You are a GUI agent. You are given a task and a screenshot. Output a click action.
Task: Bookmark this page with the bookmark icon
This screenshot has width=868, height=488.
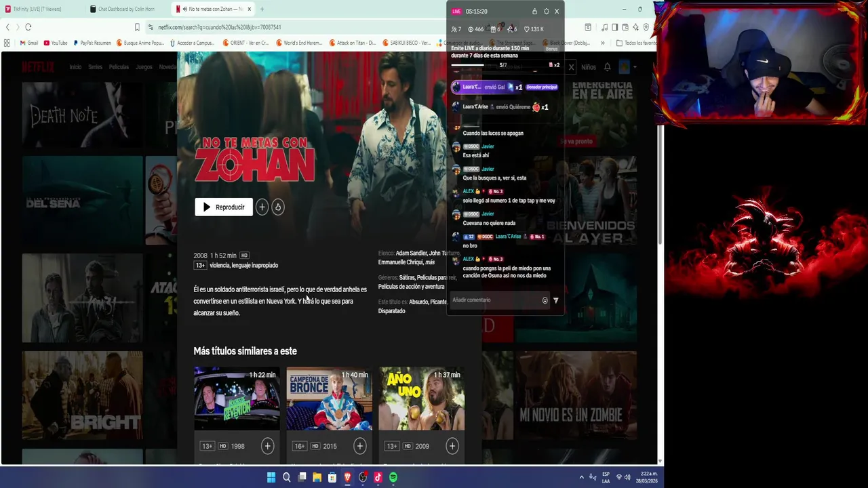137,27
